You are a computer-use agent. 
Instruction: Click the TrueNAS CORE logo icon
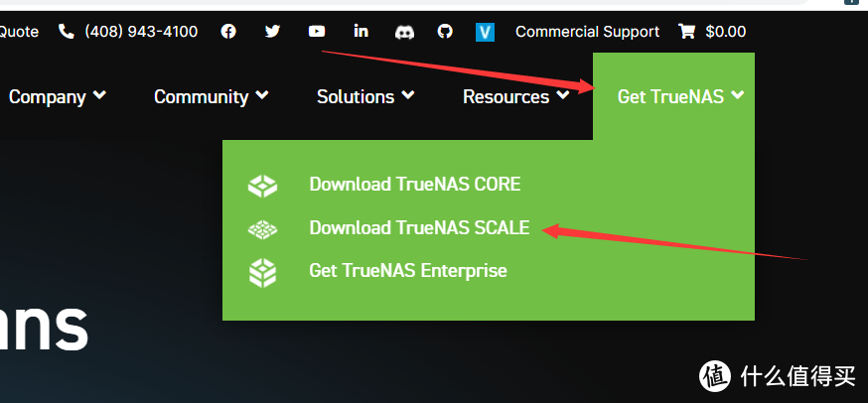tap(262, 186)
